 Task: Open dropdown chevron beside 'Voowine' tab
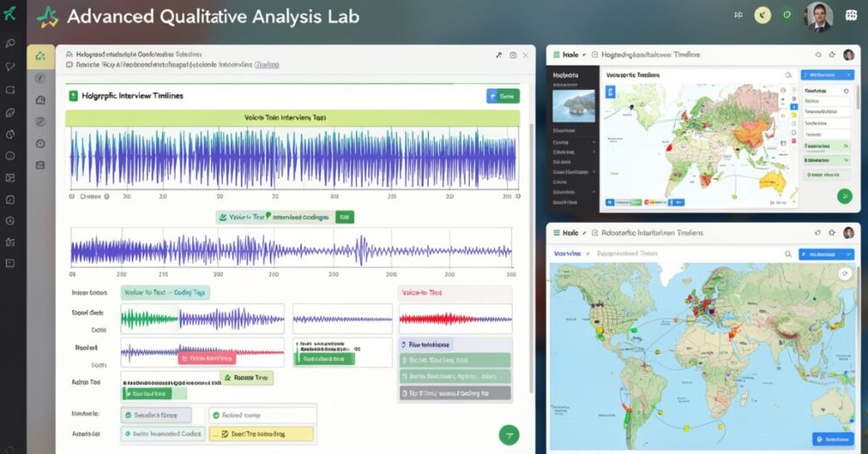coord(588,254)
